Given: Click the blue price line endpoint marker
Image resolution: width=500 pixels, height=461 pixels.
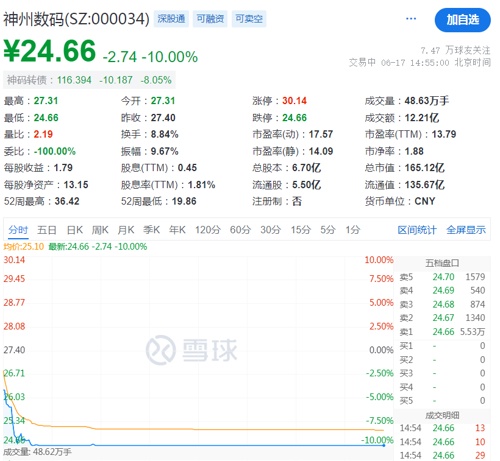Looking at the screenshot, I should point(384,445).
